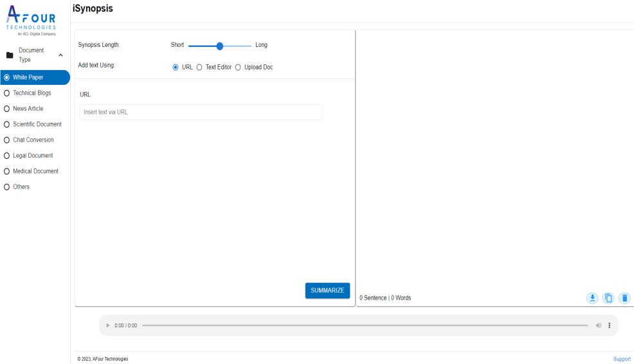The image size is (634, 364).
Task: Select the Medical Document type
Action: coord(35,171)
